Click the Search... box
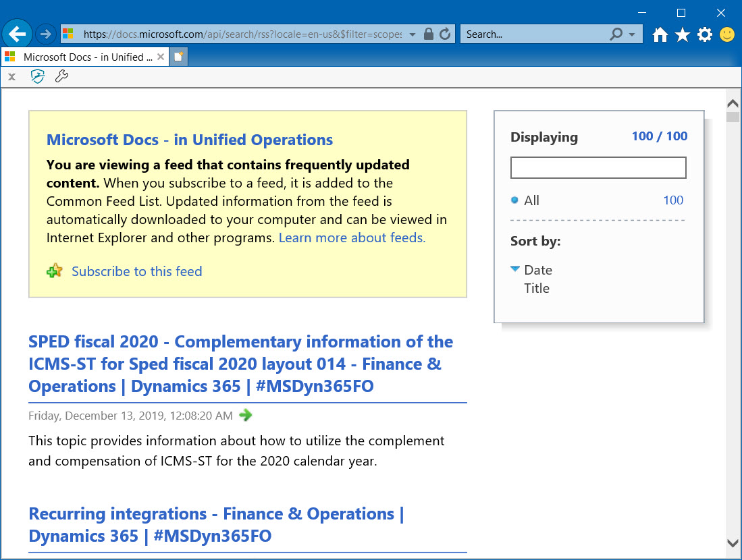Viewport: 742px width, 560px height. coord(535,34)
